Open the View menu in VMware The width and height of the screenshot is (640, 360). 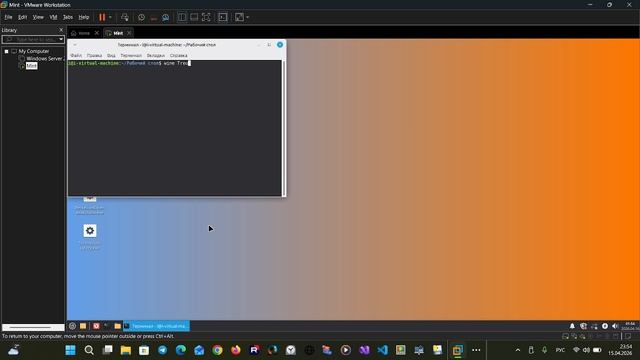(38, 17)
